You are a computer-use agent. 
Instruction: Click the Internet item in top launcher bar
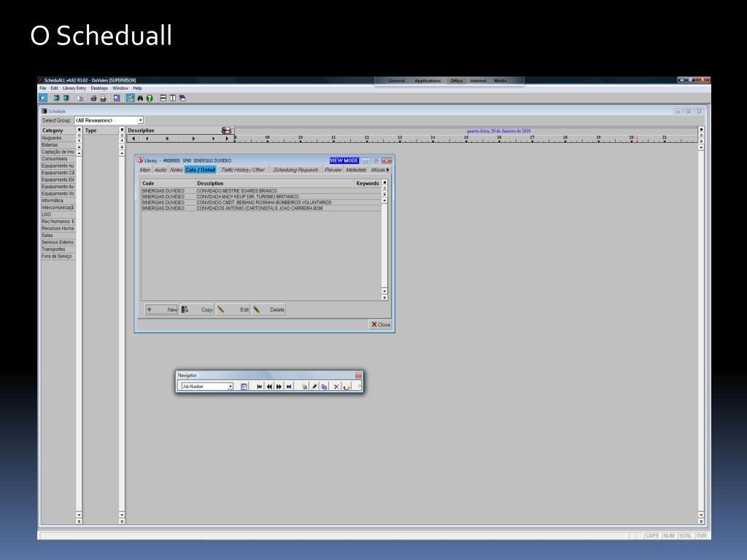pyautogui.click(x=479, y=80)
